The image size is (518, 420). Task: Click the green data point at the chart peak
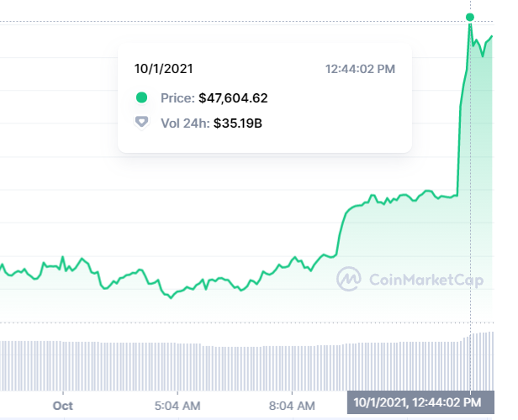coord(470,17)
